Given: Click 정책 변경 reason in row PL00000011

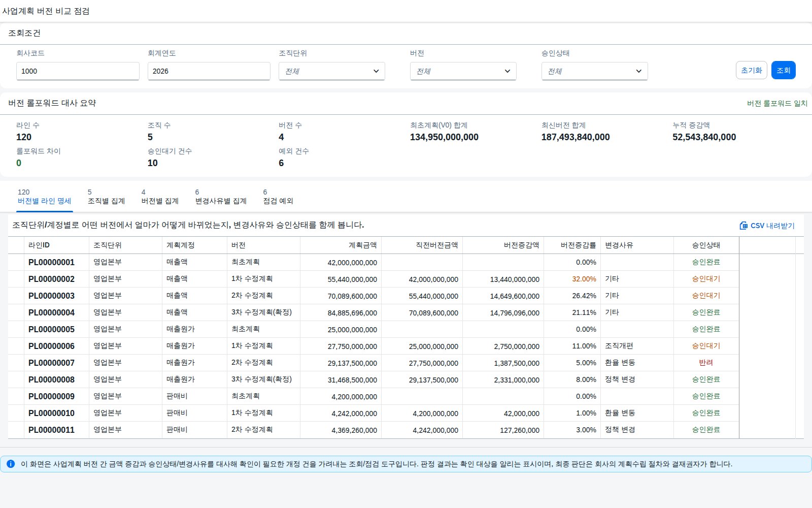Looking at the screenshot, I should pos(620,430).
